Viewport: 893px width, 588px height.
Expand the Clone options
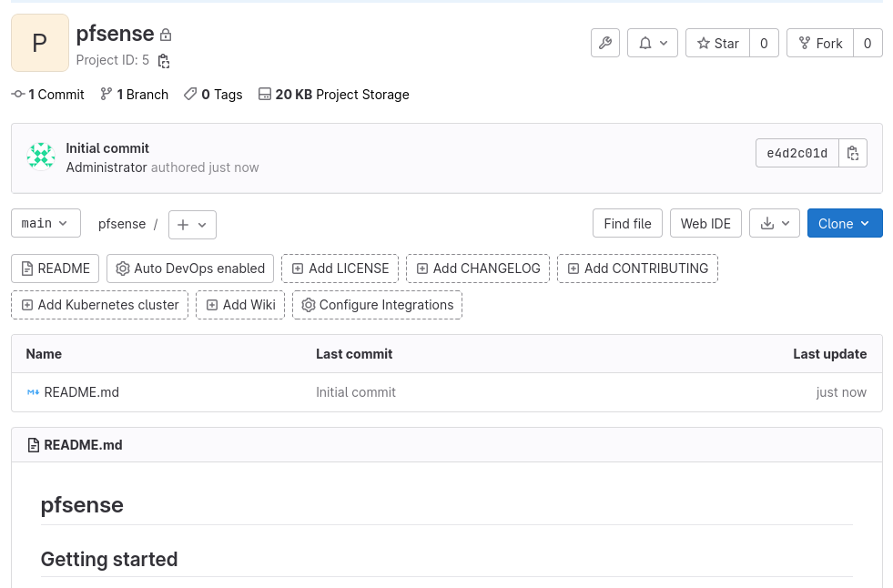(x=844, y=223)
